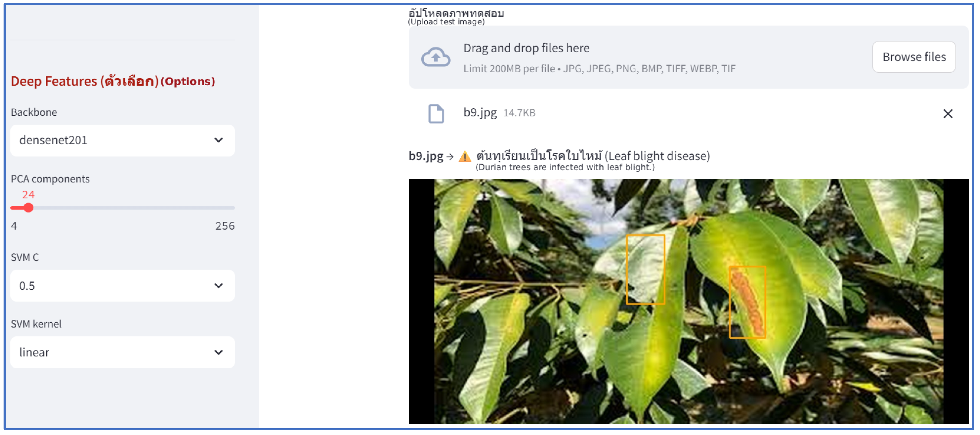Click the Backbone dropdown chevron arrow
Viewport: 980px width, 435px height.
coord(219,140)
